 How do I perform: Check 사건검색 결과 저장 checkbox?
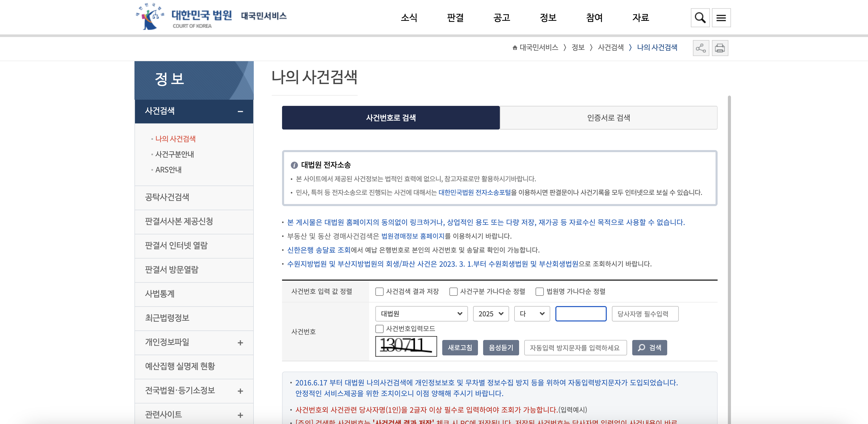coord(379,291)
